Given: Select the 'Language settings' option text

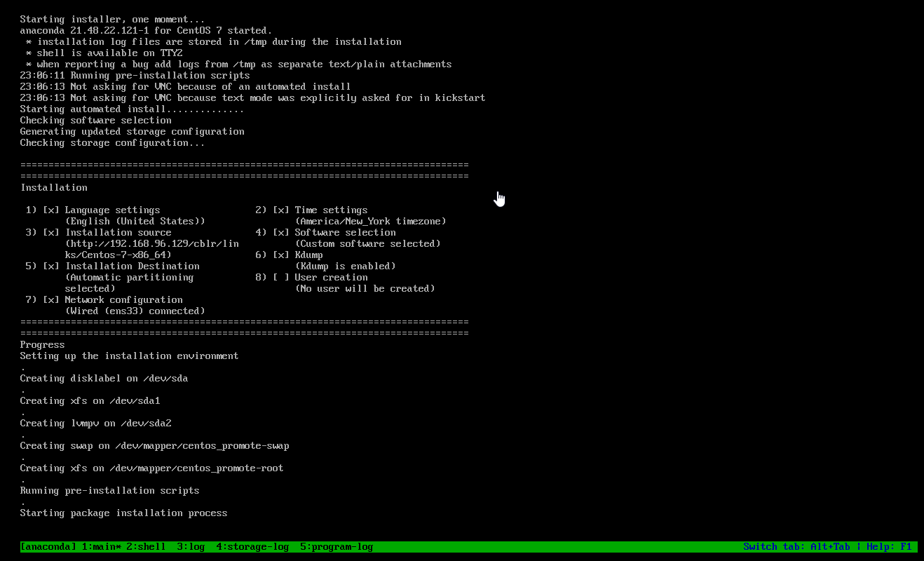Looking at the screenshot, I should 112,210.
